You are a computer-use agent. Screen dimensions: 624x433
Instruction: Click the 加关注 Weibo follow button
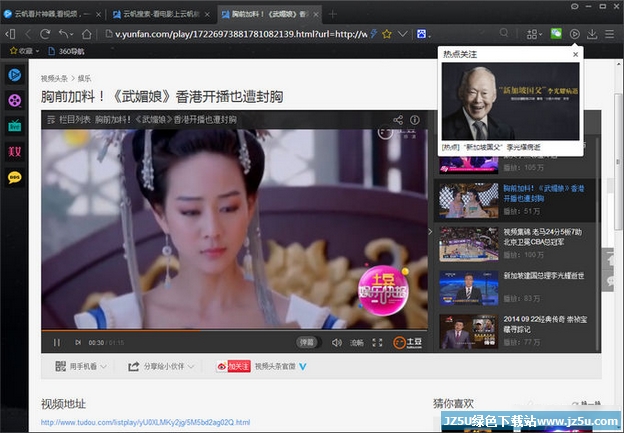pyautogui.click(x=234, y=366)
